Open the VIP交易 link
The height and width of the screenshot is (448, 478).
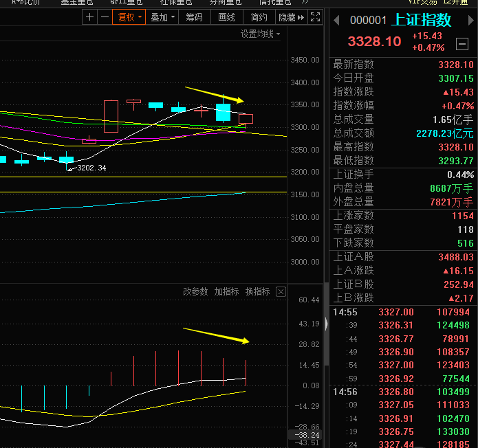click(x=422, y=3)
